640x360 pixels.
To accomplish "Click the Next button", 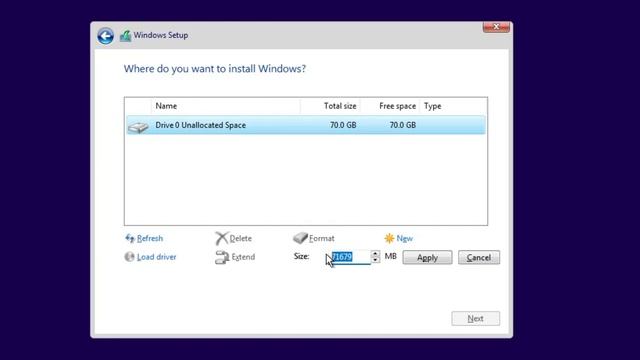I will click(x=476, y=318).
